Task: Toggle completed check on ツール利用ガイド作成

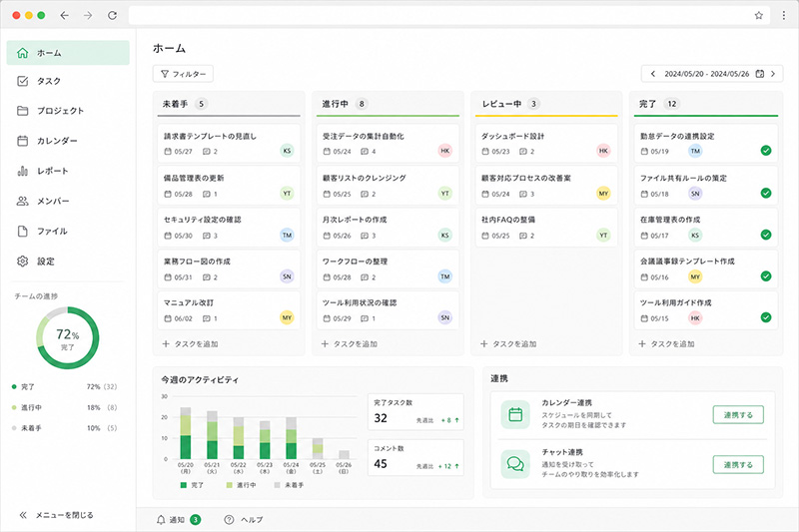Action: 766,317
